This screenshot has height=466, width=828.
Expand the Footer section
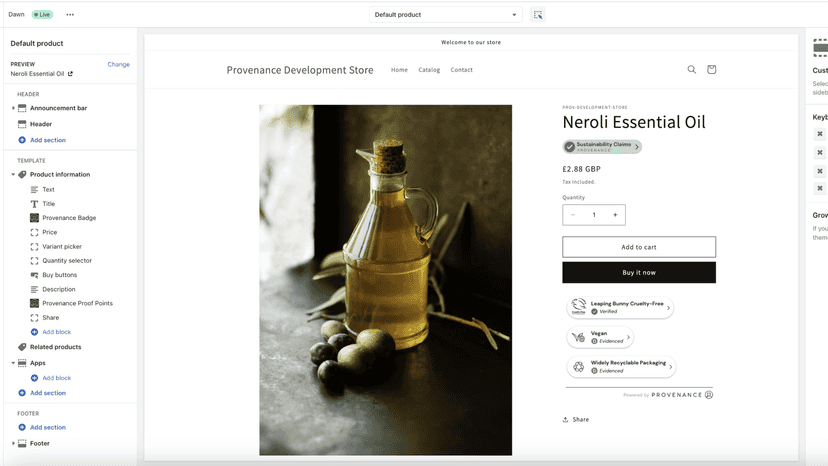pos(13,443)
